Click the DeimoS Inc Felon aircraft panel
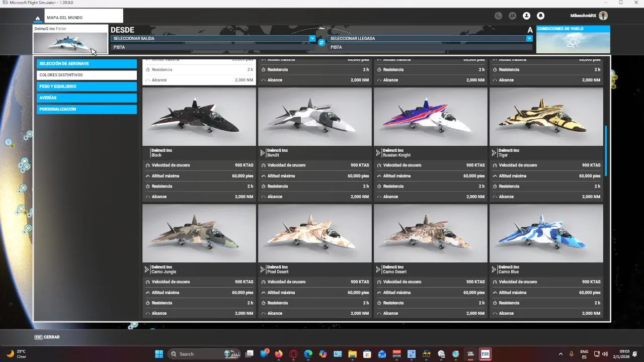The height and width of the screenshot is (362, 644). point(70,39)
